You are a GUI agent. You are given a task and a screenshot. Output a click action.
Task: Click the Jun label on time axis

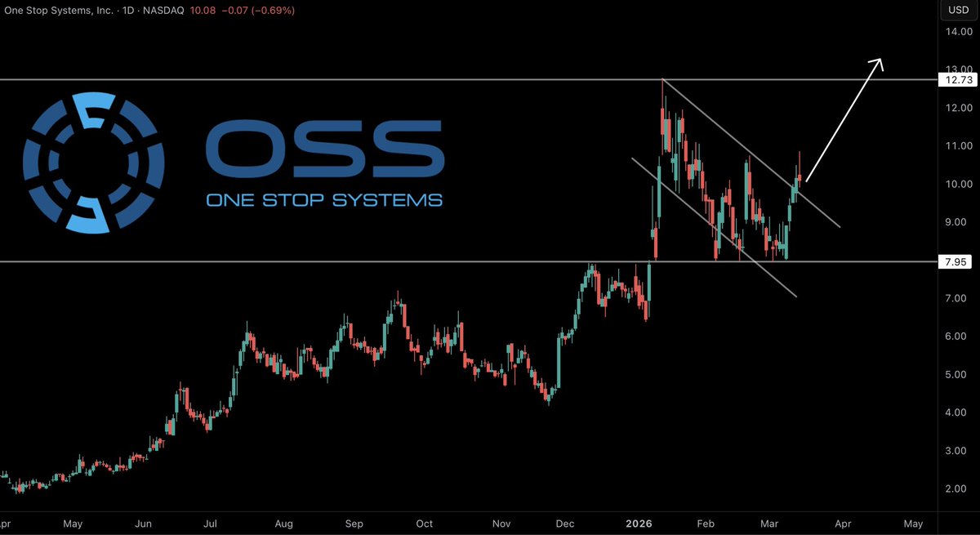coord(144,524)
